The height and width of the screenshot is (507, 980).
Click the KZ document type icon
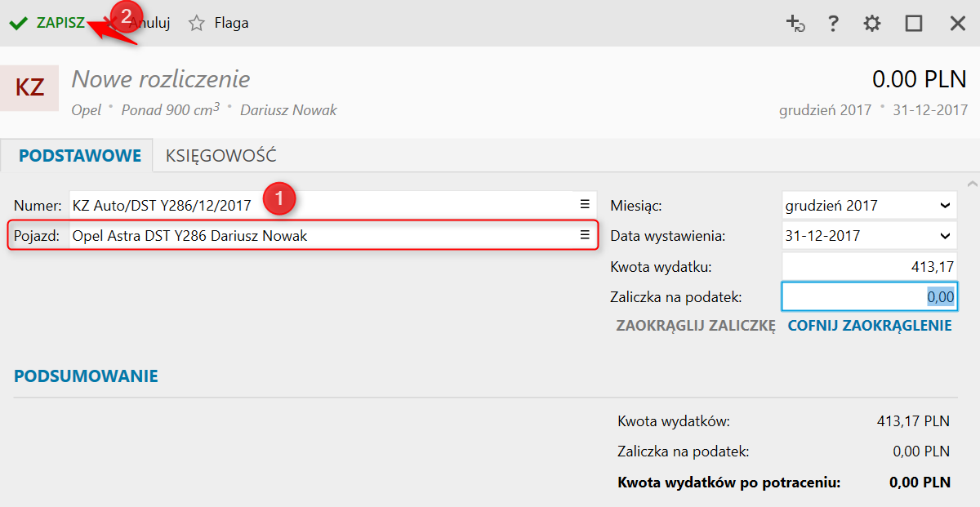point(29,88)
